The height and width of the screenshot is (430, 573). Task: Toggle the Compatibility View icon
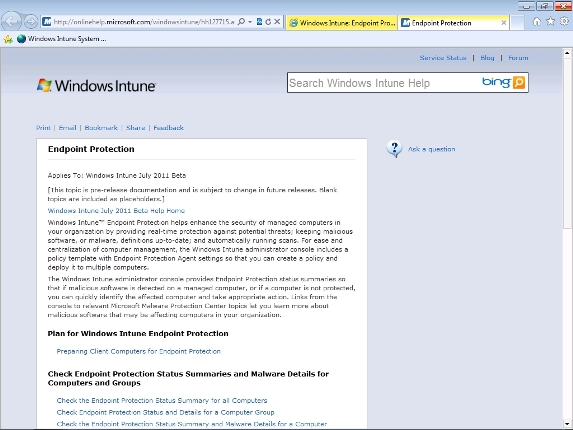(x=259, y=22)
